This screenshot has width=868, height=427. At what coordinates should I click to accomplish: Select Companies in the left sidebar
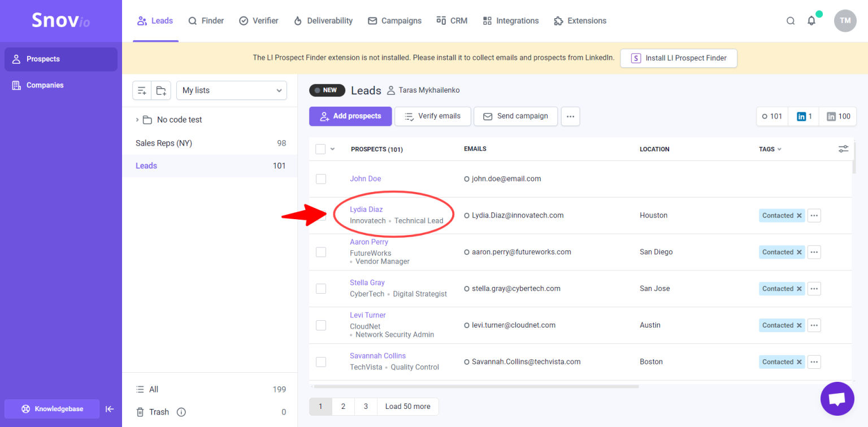(x=61, y=85)
